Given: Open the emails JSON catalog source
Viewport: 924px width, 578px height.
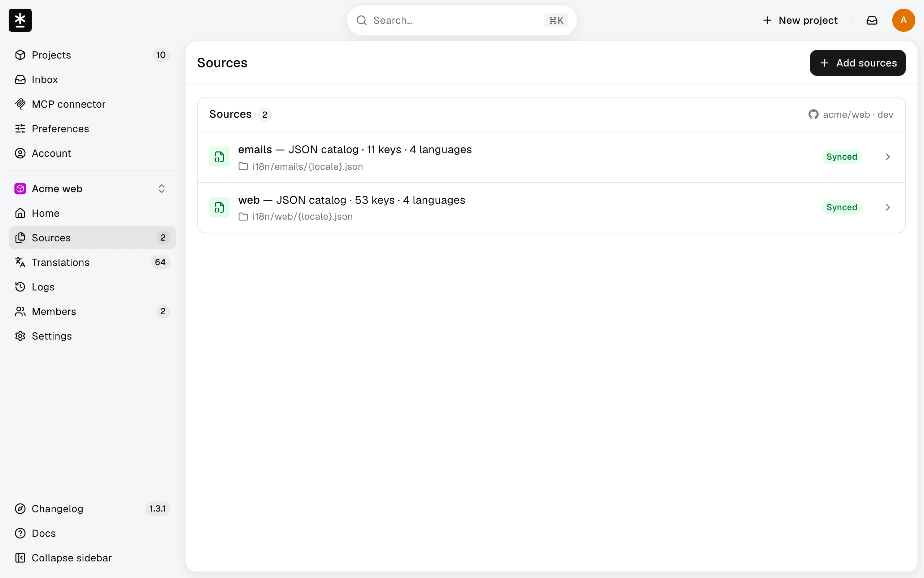Looking at the screenshot, I should click(x=552, y=157).
